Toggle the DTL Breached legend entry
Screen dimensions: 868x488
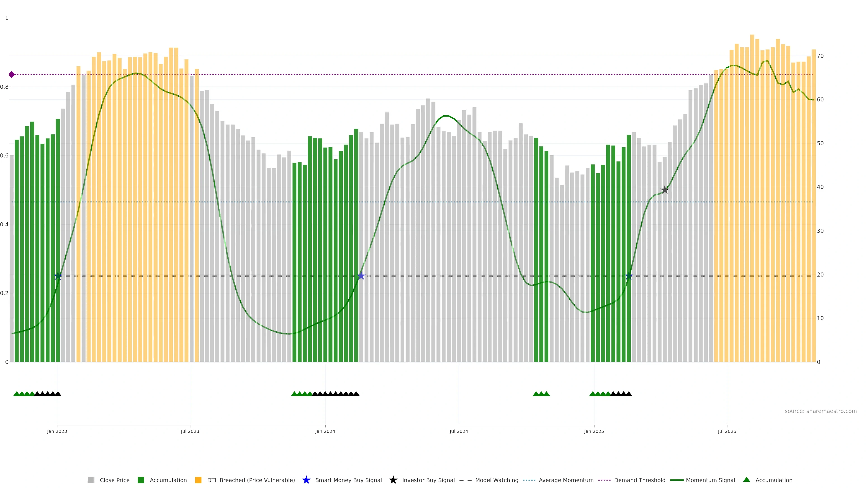coord(251,480)
